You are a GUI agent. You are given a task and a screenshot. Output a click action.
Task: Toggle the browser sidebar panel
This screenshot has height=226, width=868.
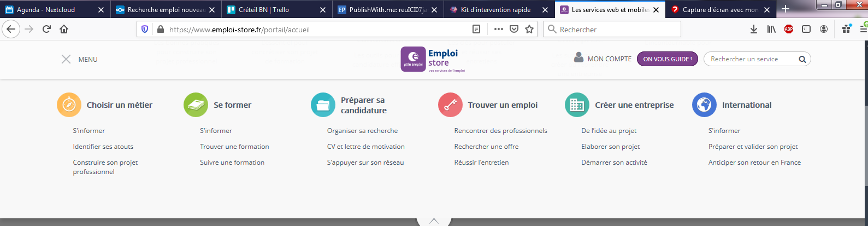806,30
